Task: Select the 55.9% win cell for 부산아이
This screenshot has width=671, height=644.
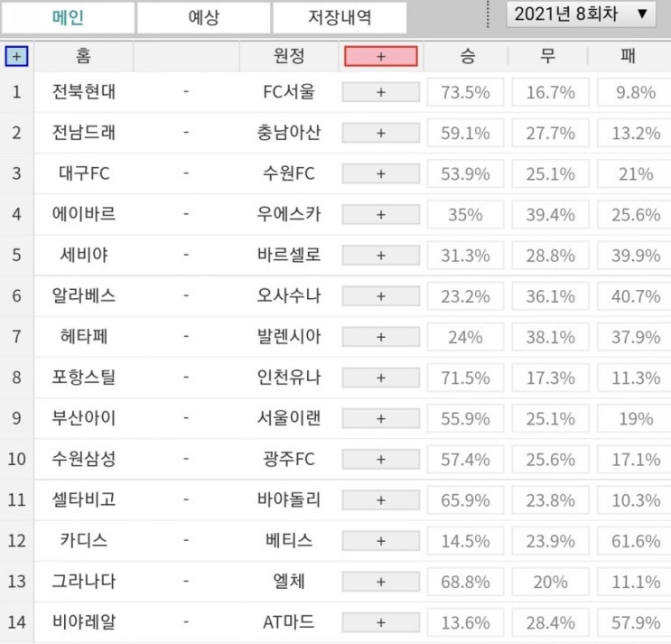Action: [466, 418]
